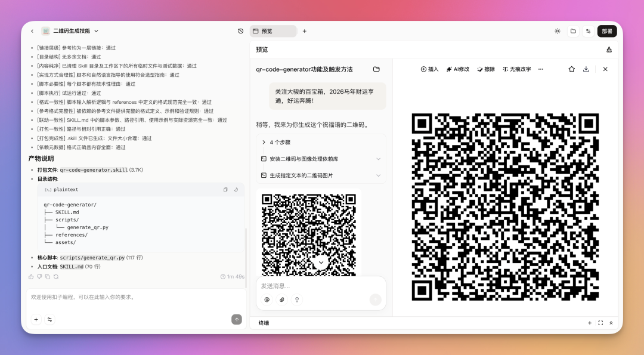Focus the 发送消息 input field
Image resolution: width=644 pixels, height=355 pixels.
tap(320, 286)
